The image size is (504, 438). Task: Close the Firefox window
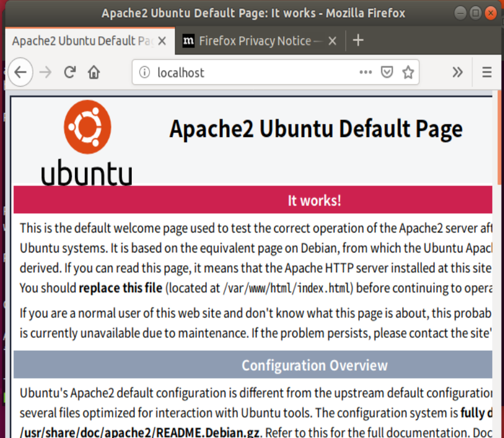point(491,13)
